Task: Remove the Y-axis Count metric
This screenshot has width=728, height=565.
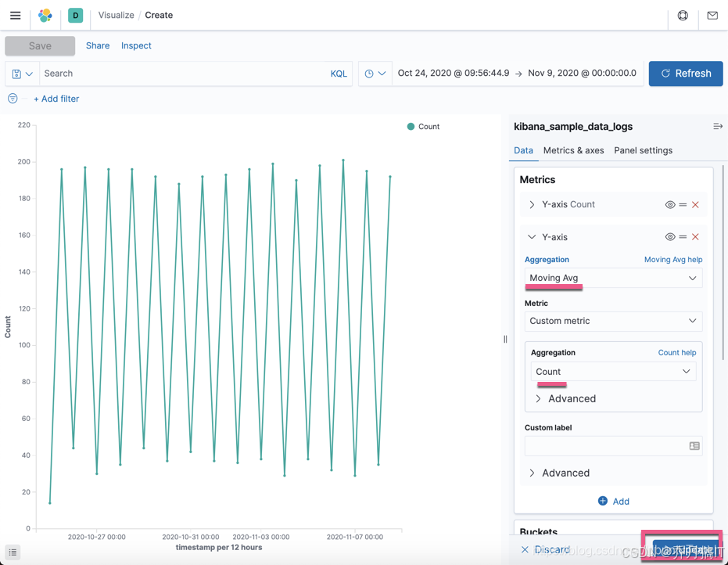Action: pyautogui.click(x=695, y=204)
